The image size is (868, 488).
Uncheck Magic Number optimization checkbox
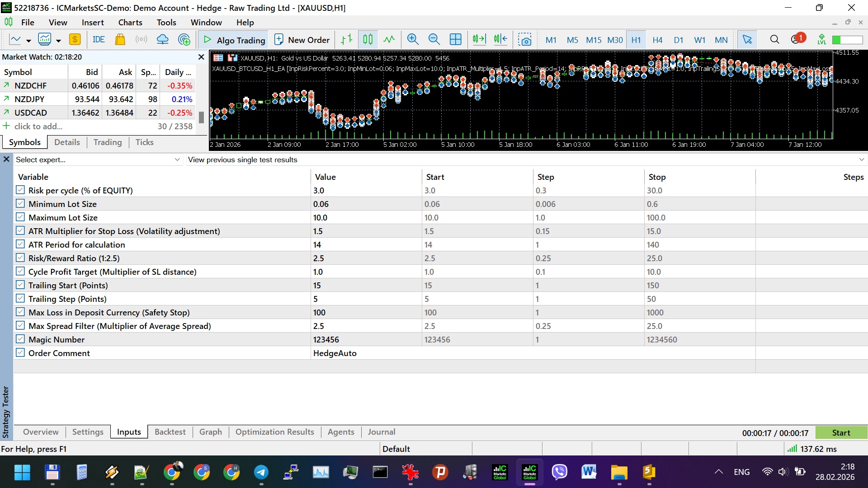20,339
